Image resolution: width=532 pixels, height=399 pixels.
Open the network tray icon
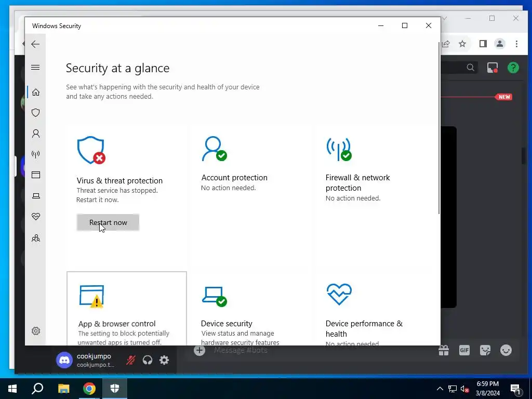[x=453, y=389]
